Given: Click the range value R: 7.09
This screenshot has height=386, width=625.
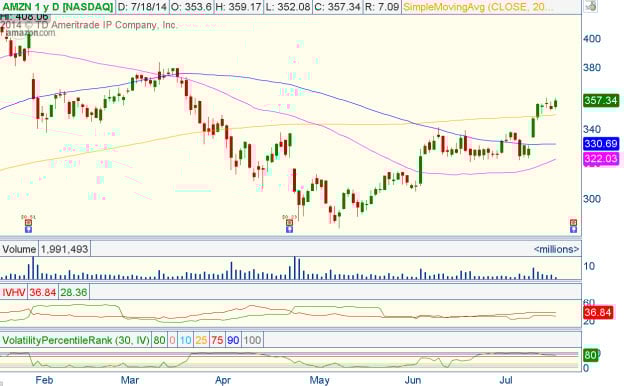Looking at the screenshot, I should pos(382,7).
